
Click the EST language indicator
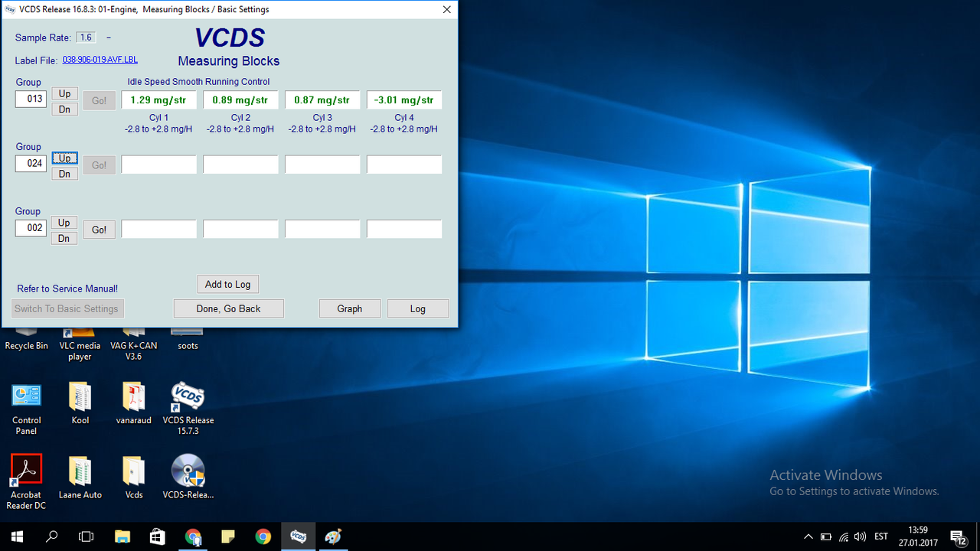tap(881, 536)
